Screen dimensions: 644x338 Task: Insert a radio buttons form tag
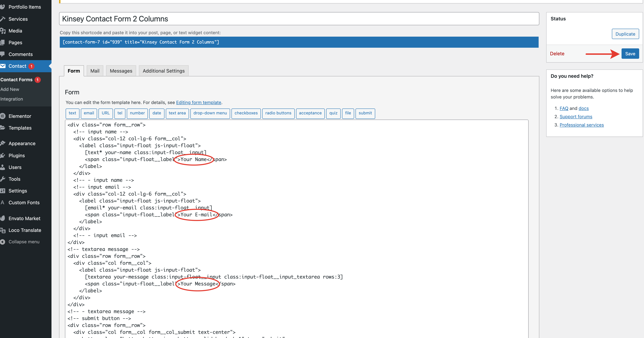278,113
